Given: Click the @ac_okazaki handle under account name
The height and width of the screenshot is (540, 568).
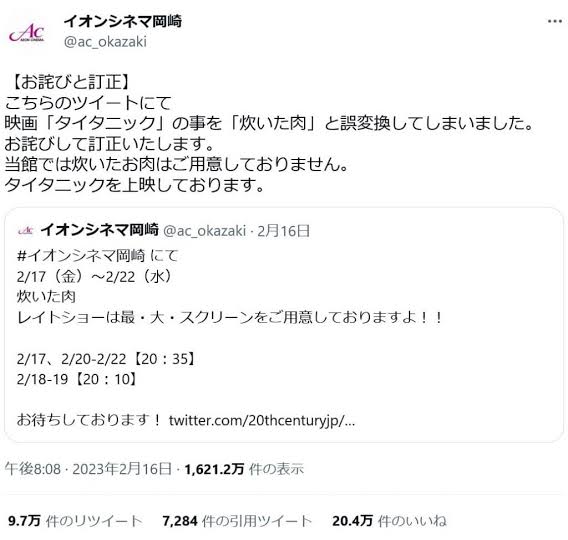Looking at the screenshot, I should pyautogui.click(x=105, y=42).
